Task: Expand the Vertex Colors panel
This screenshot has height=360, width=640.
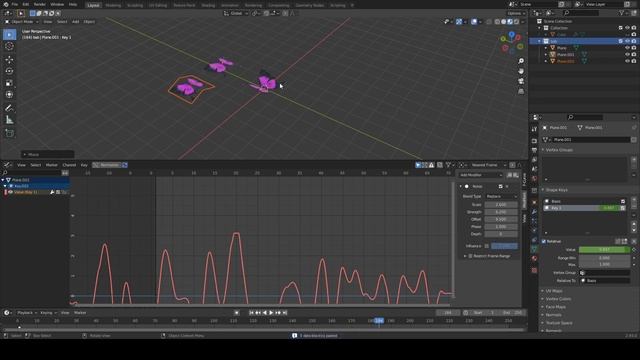Action: coord(558,299)
